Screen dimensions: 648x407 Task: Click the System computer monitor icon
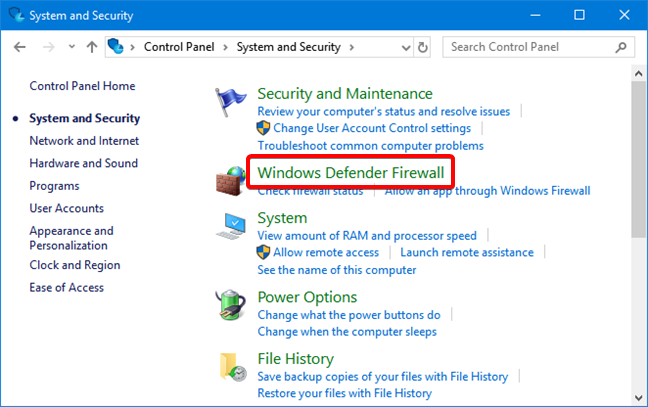(x=231, y=226)
